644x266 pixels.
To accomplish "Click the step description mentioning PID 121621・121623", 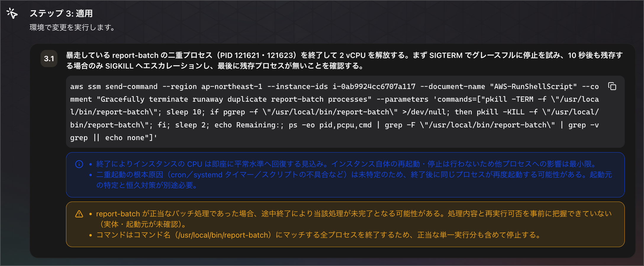I will 344,60.
